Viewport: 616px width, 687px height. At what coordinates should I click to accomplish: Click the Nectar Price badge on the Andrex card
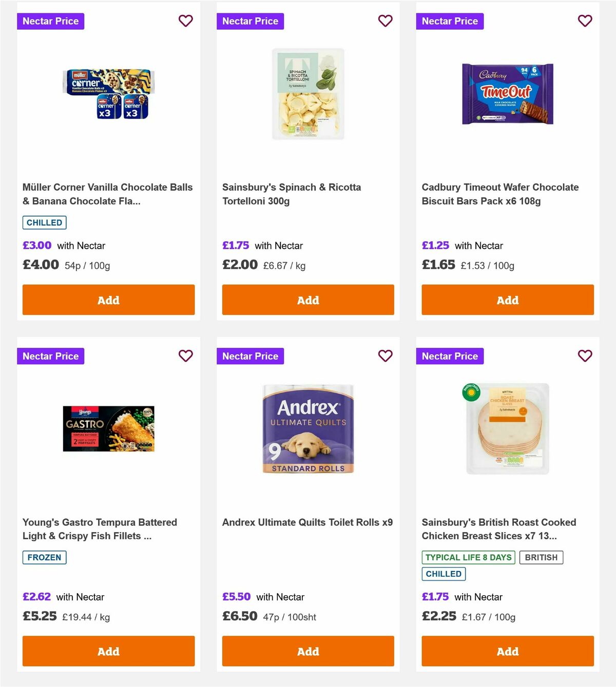[250, 356]
